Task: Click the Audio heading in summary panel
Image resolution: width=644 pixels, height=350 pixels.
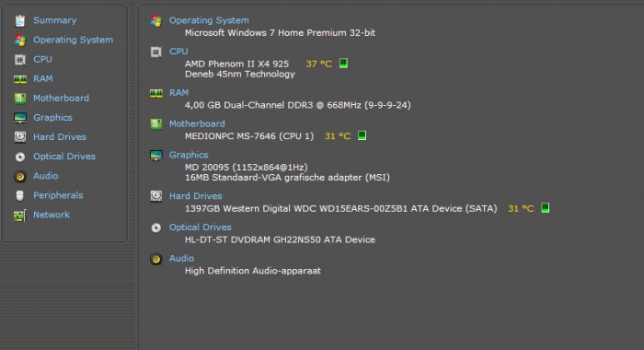Action: 181,258
